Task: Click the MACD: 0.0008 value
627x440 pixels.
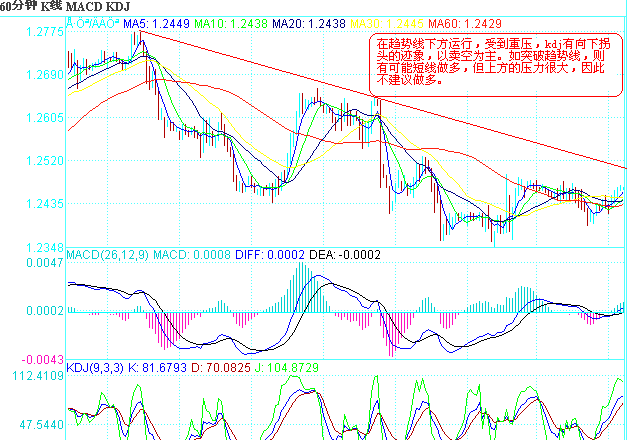Action: [192, 255]
